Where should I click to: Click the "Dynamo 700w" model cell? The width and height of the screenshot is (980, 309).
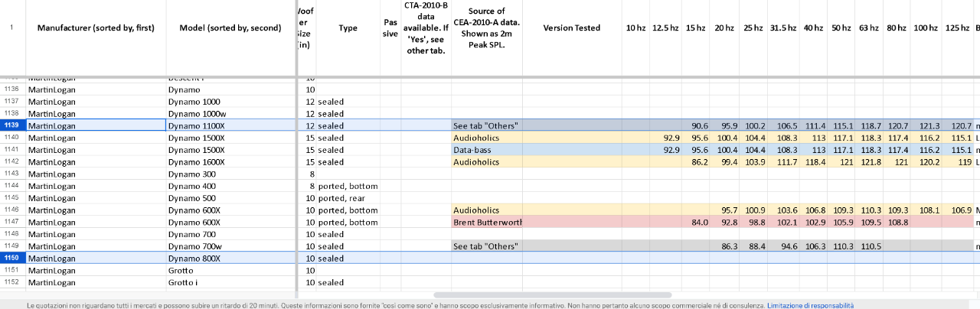point(230,246)
